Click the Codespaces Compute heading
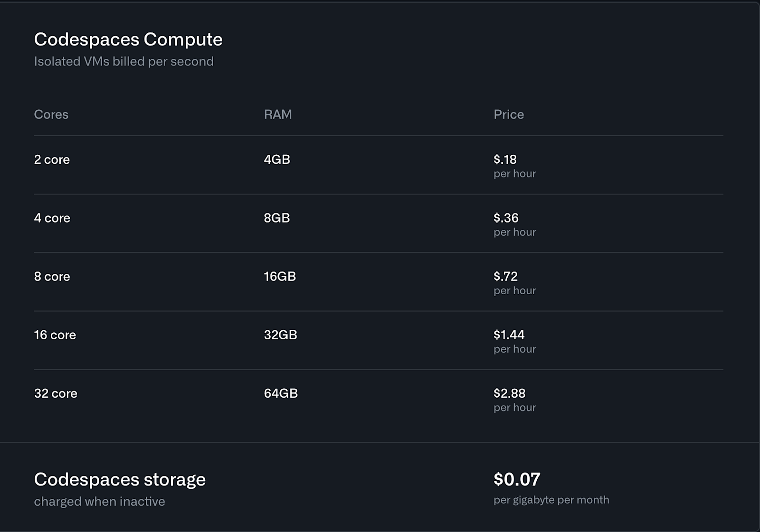 [x=128, y=39]
